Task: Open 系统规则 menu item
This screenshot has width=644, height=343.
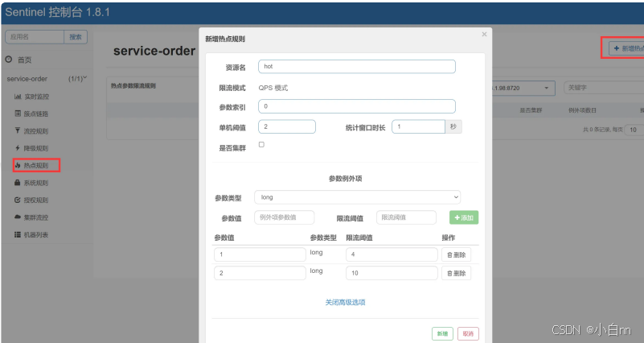Action: pyautogui.click(x=35, y=183)
